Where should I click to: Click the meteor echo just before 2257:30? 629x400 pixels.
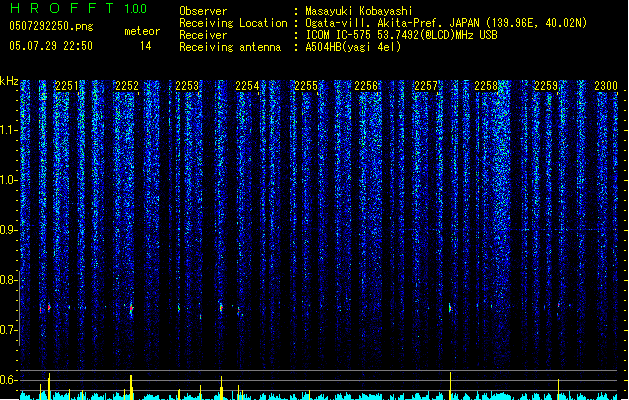[x=450, y=308]
